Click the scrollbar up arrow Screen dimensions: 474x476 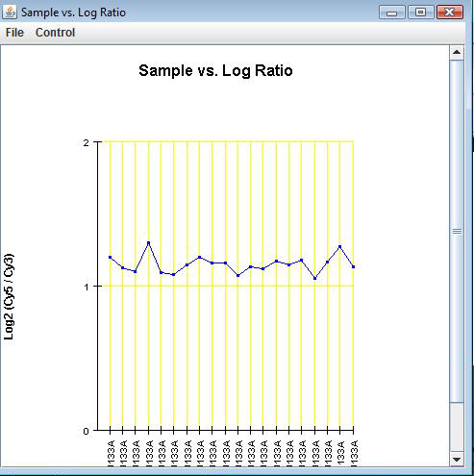click(457, 53)
